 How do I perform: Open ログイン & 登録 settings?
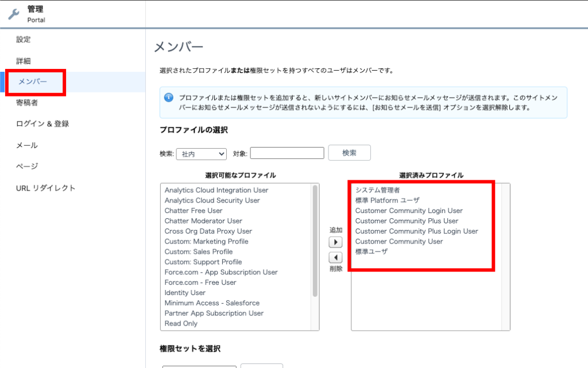coord(42,124)
